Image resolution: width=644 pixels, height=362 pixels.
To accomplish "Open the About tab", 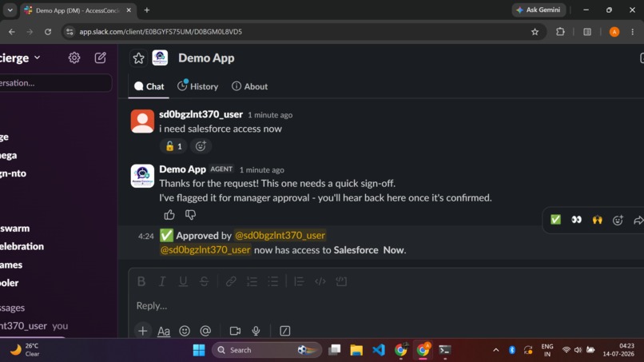I will coord(250,86).
